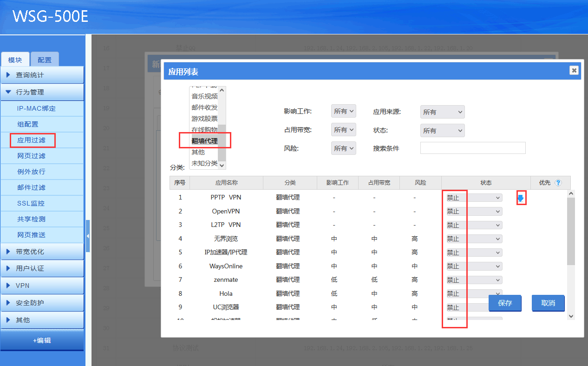Select 在线购物 in the category list
The width and height of the screenshot is (588, 366).
(204, 130)
